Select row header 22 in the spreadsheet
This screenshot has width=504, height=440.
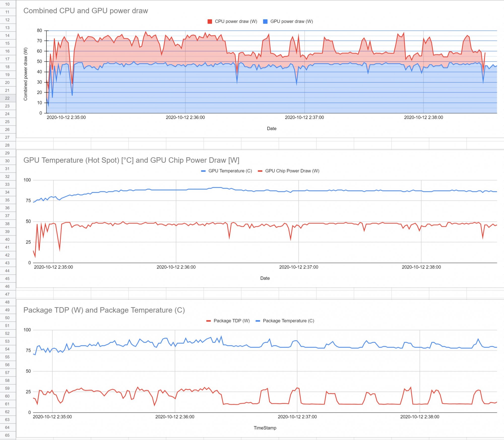8,98
